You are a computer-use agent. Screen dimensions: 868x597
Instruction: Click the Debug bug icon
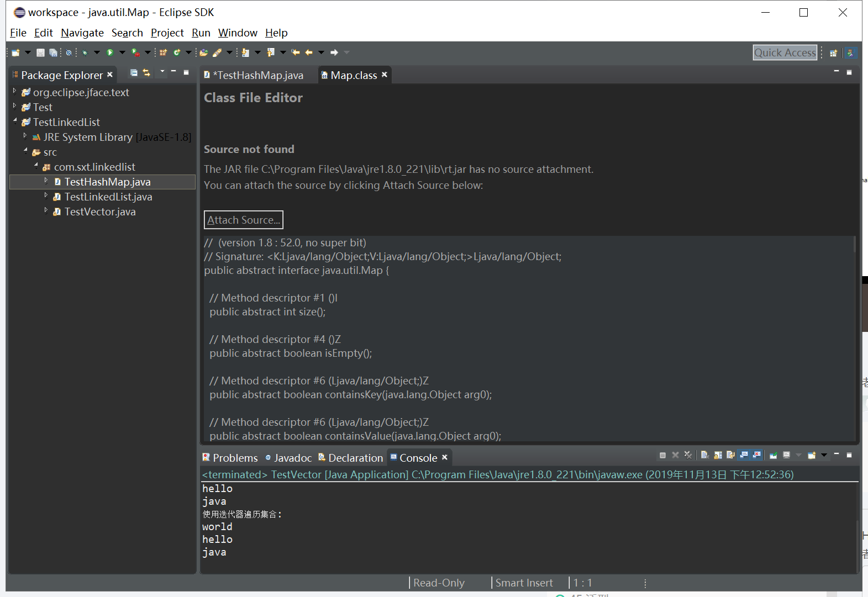point(85,52)
